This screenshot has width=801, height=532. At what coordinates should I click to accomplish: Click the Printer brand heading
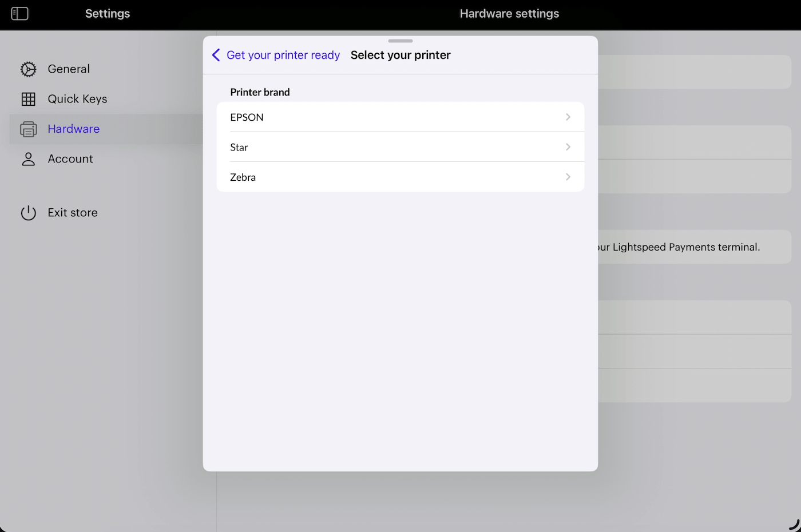260,92
